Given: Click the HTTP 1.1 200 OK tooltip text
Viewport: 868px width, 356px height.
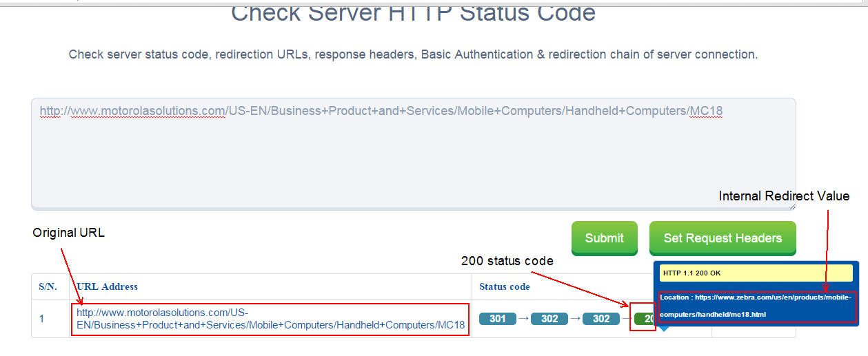Looking at the screenshot, I should click(x=692, y=273).
